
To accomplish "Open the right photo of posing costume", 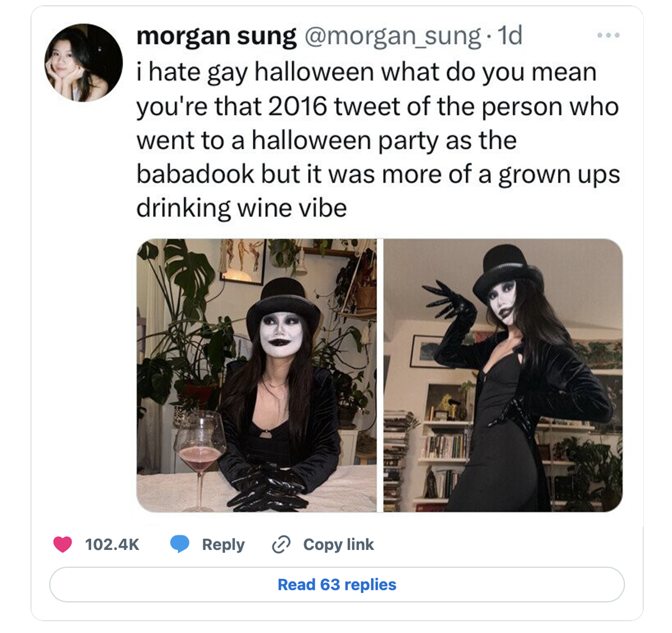I will click(x=503, y=375).
